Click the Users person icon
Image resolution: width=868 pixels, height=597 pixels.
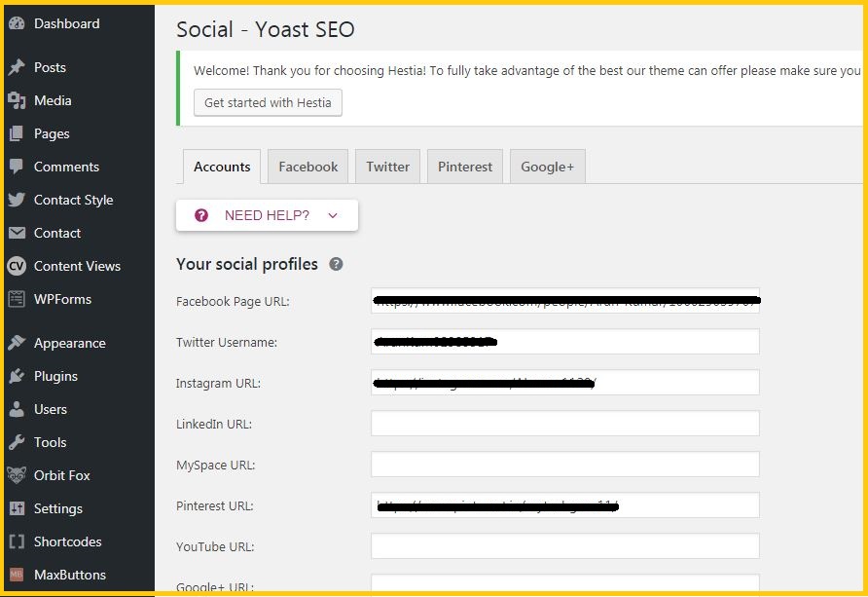pos(17,409)
